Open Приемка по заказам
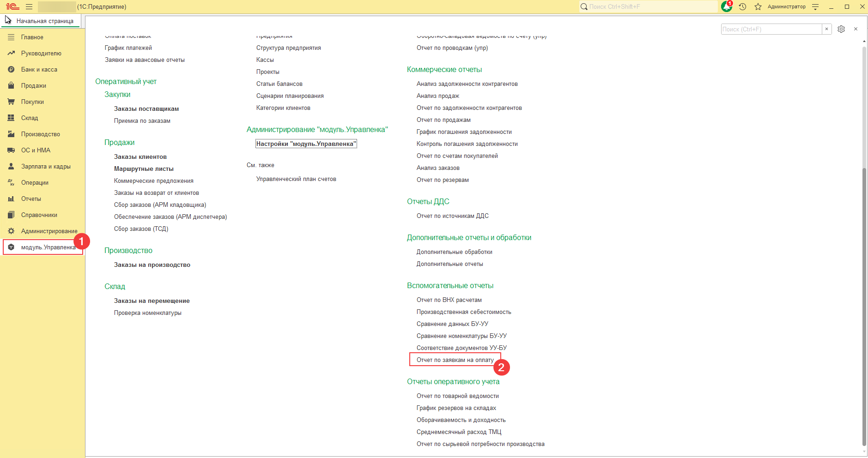 (x=142, y=121)
